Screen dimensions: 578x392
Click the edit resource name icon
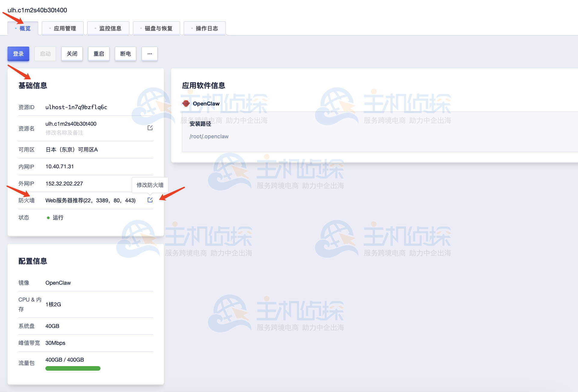[150, 128]
